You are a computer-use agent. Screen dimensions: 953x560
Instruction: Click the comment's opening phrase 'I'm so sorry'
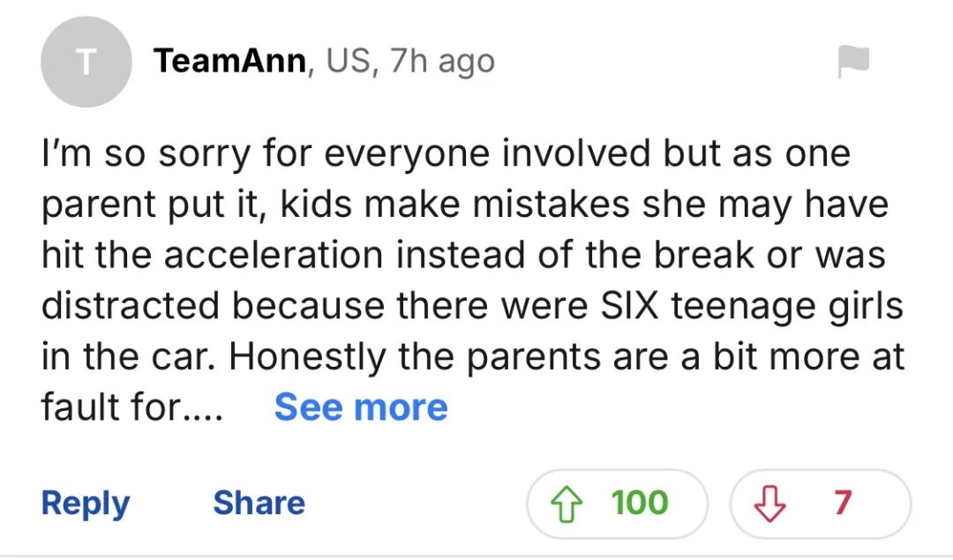tap(123, 153)
